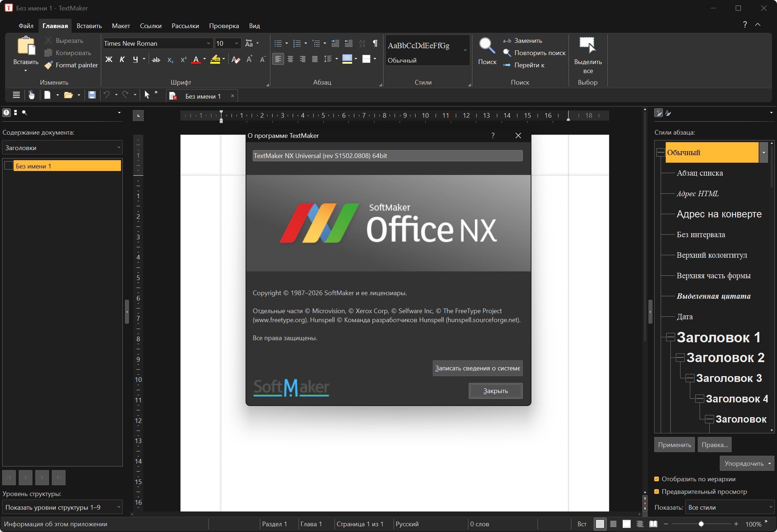
Task: Toggle bold Ж formatting
Action: click(x=109, y=59)
